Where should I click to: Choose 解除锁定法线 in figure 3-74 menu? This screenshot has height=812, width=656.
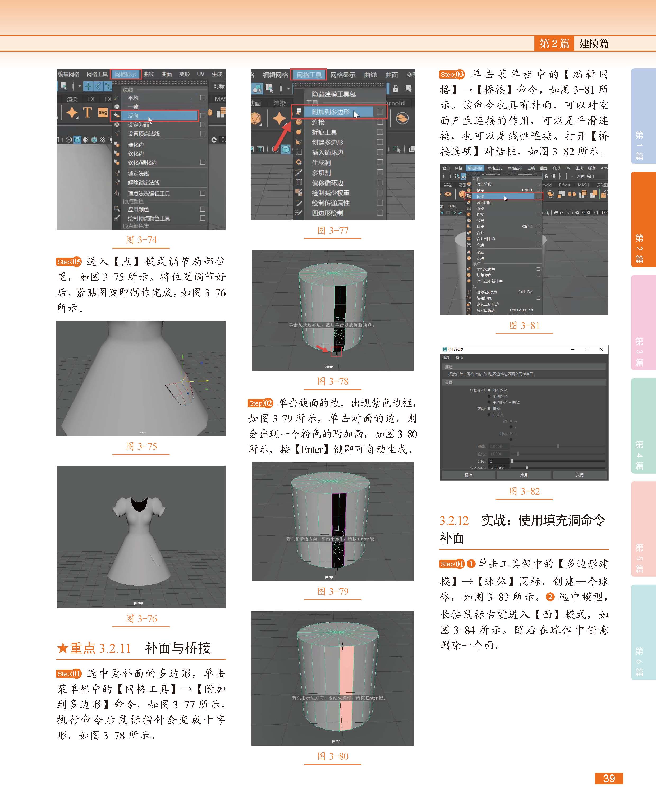click(x=144, y=182)
